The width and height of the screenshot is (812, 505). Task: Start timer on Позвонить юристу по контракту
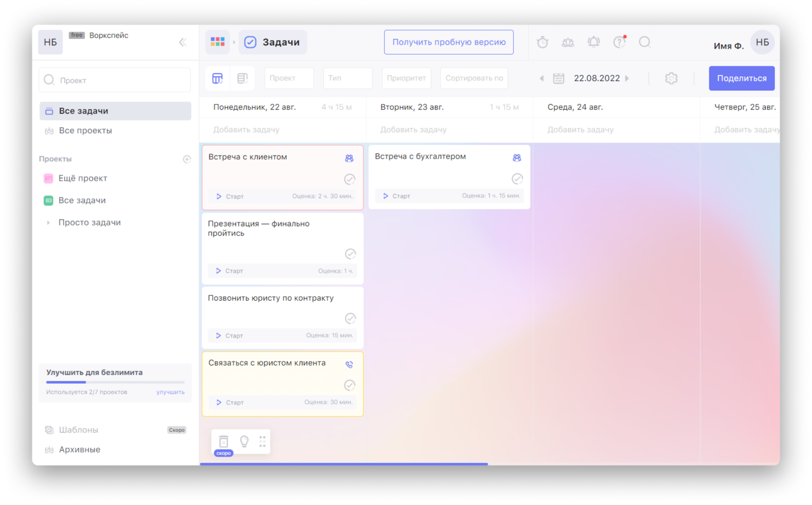point(230,336)
